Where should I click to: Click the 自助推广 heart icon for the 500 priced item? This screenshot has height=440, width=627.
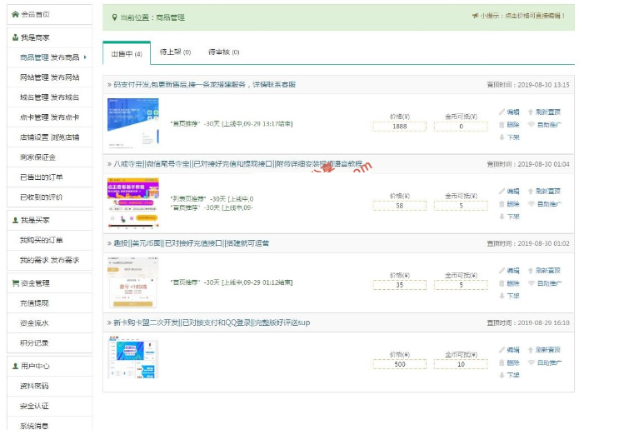(x=531, y=362)
